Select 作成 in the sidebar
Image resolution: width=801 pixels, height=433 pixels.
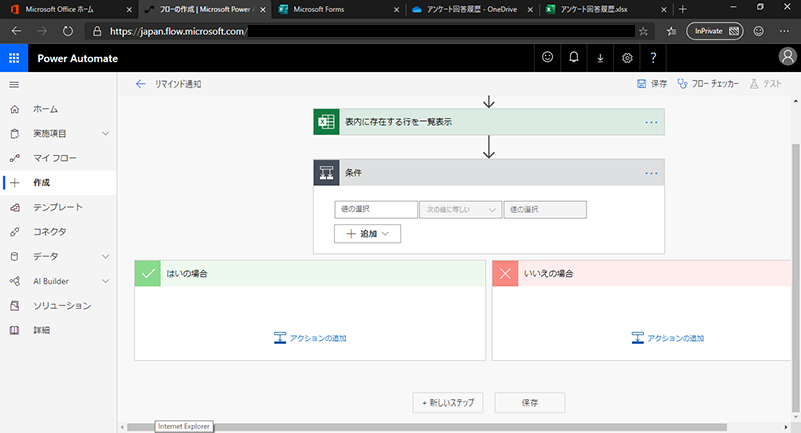pos(58,182)
